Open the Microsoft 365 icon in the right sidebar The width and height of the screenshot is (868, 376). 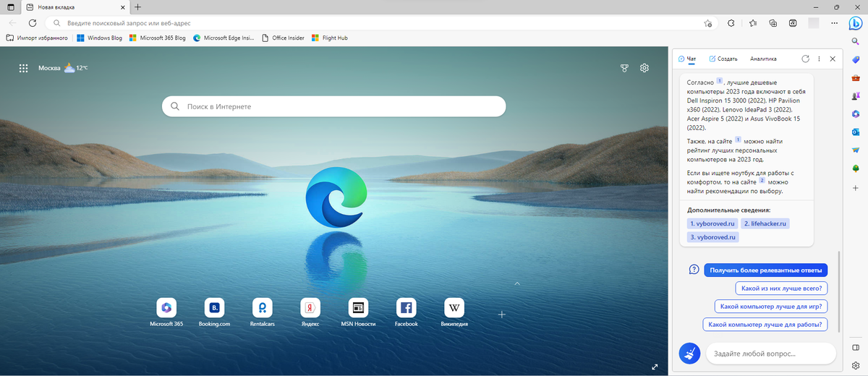855,114
